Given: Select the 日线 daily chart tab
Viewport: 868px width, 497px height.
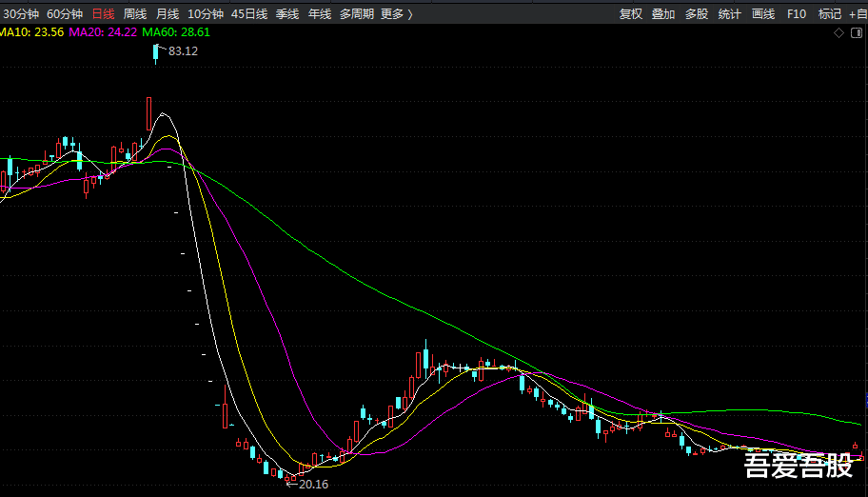Looking at the screenshot, I should (x=103, y=14).
